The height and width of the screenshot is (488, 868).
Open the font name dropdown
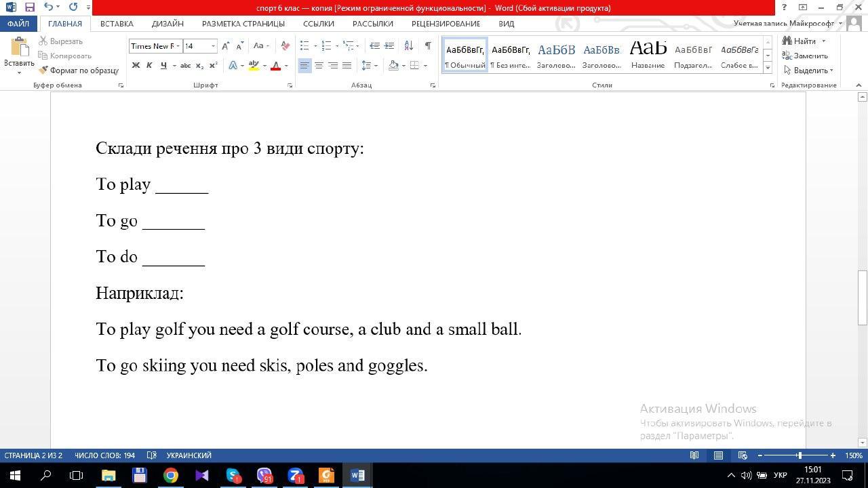[178, 46]
